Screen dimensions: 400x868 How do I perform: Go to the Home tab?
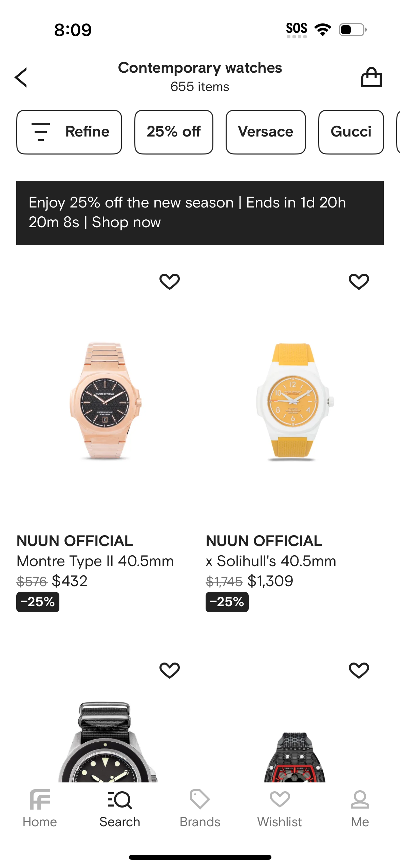click(x=40, y=808)
